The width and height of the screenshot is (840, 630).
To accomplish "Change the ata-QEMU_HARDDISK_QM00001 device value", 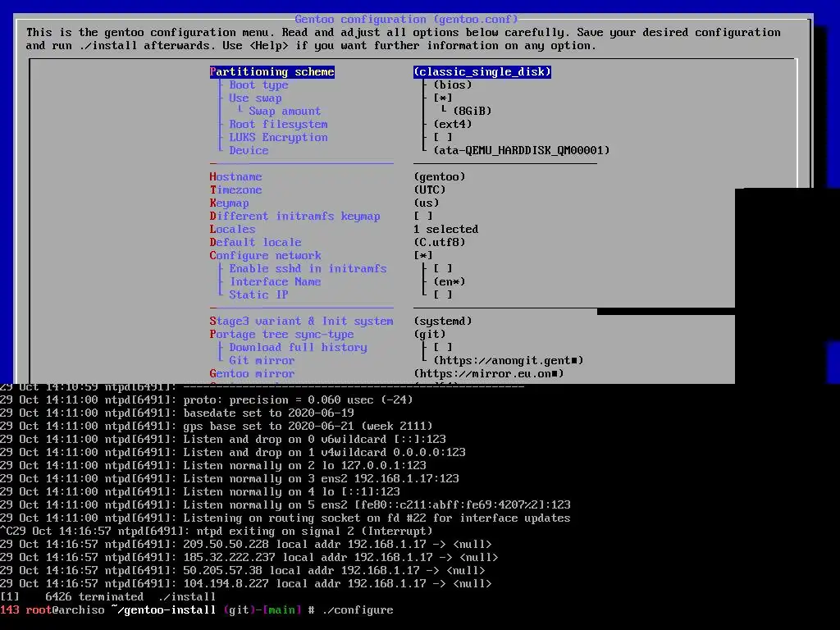I will [522, 151].
